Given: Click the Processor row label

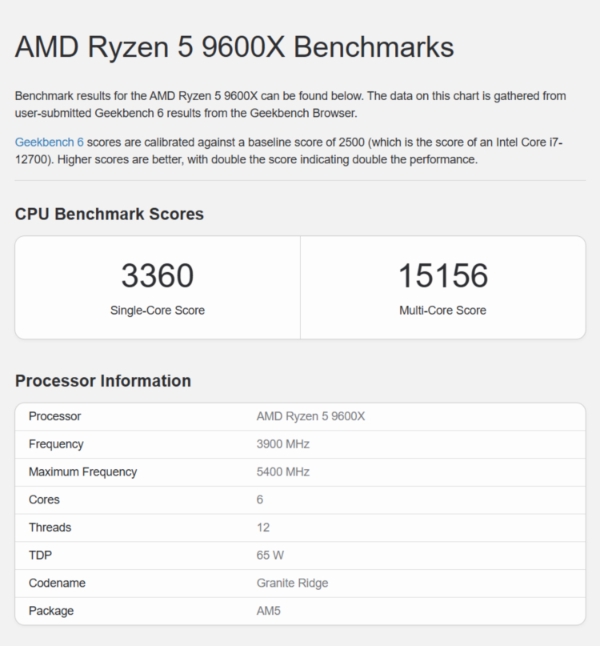Looking at the screenshot, I should click(x=55, y=416).
